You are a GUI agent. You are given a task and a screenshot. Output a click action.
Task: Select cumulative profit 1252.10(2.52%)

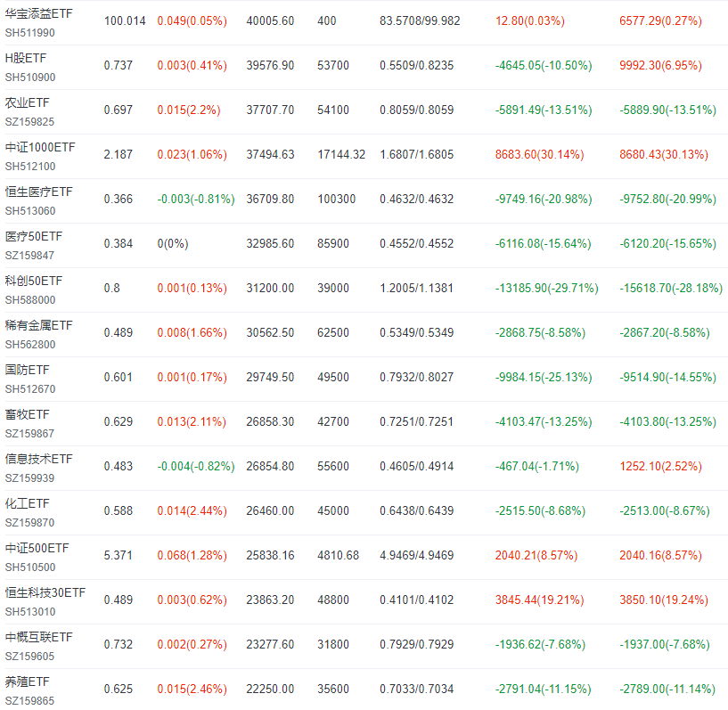pos(660,467)
